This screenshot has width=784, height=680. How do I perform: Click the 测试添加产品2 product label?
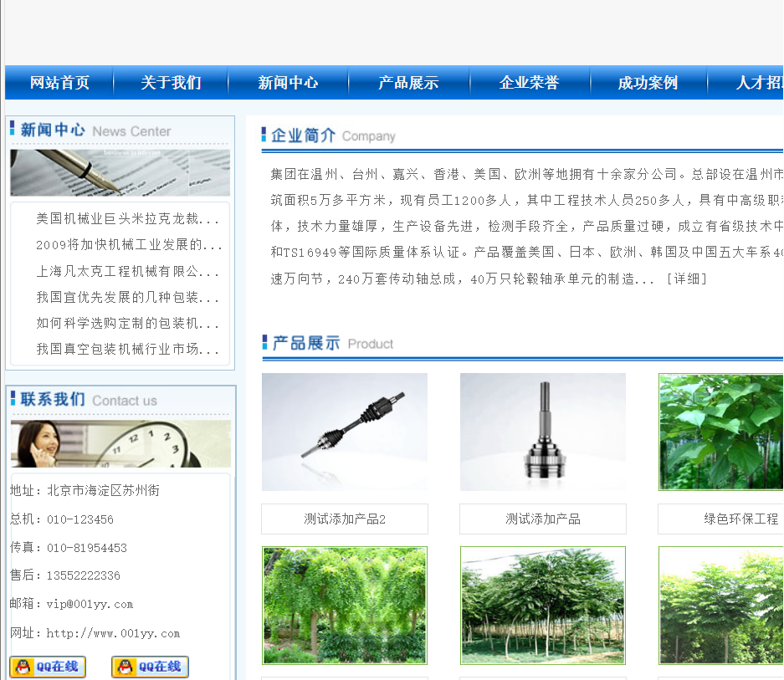point(345,519)
